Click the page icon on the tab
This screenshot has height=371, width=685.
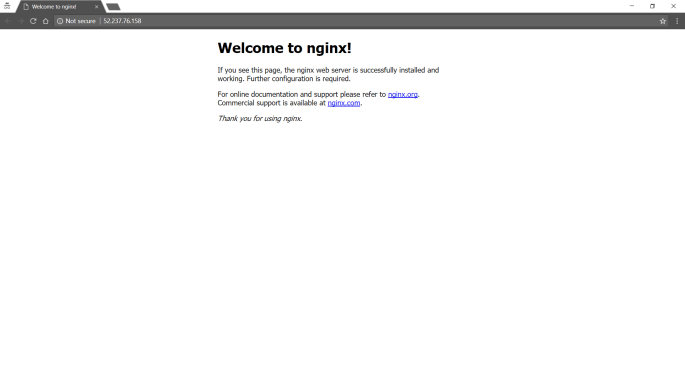coord(26,7)
